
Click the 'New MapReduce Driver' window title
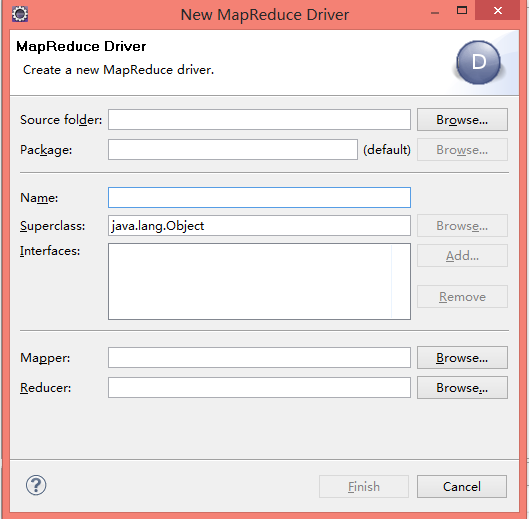pyautogui.click(x=265, y=15)
